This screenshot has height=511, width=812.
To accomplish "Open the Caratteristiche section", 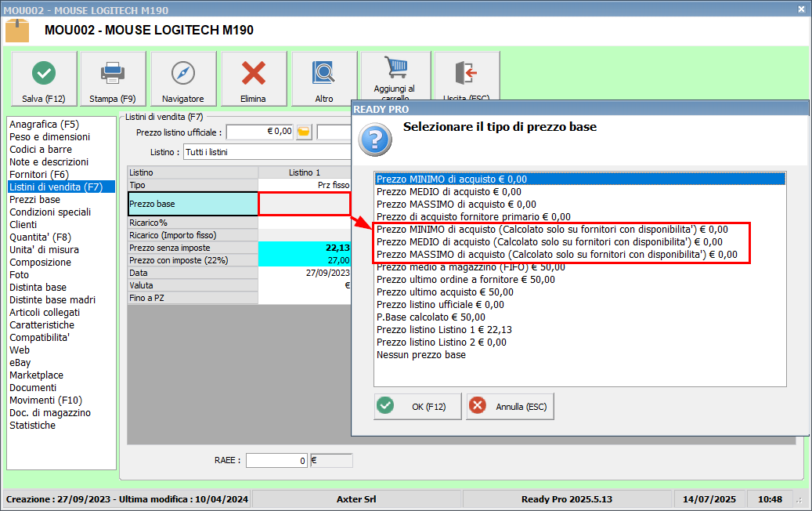I will [42, 325].
